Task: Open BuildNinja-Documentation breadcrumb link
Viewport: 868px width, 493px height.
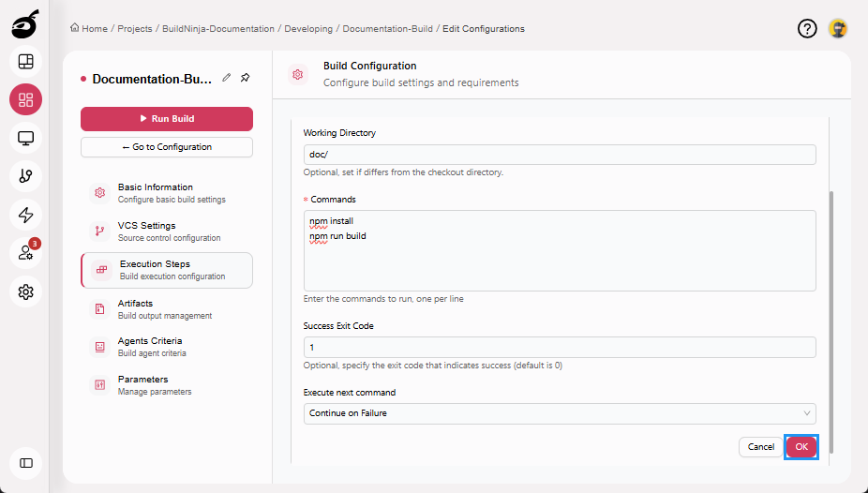Action: pos(218,29)
